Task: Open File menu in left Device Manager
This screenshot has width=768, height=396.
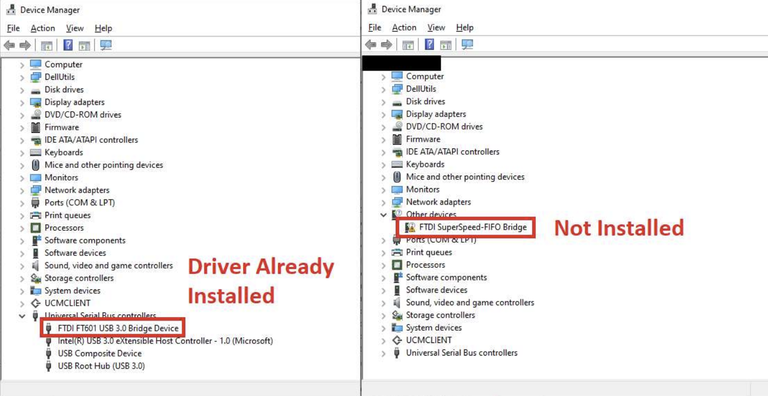Action: pyautogui.click(x=13, y=28)
